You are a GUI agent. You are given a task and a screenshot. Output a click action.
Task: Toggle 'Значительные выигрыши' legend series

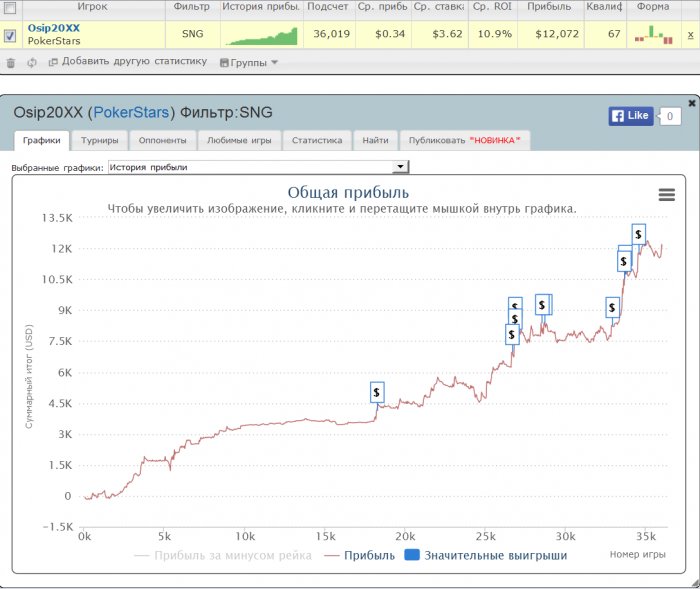[x=486, y=556]
